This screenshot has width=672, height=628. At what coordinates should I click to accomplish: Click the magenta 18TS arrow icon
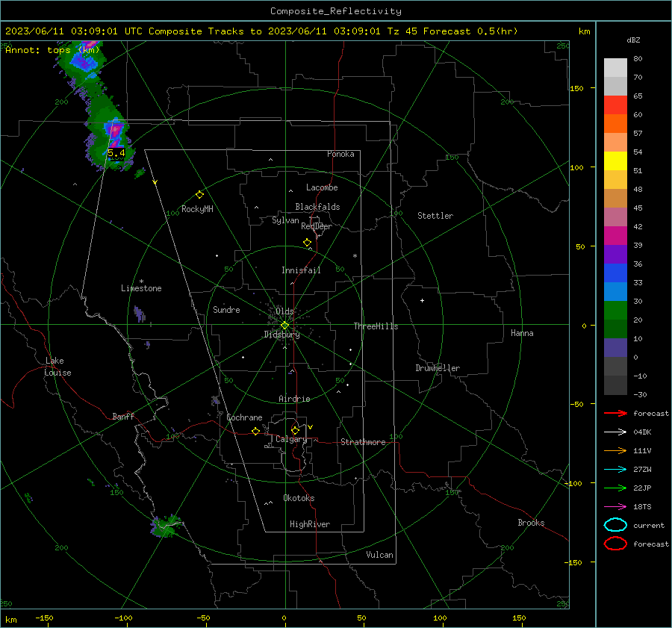tap(615, 507)
